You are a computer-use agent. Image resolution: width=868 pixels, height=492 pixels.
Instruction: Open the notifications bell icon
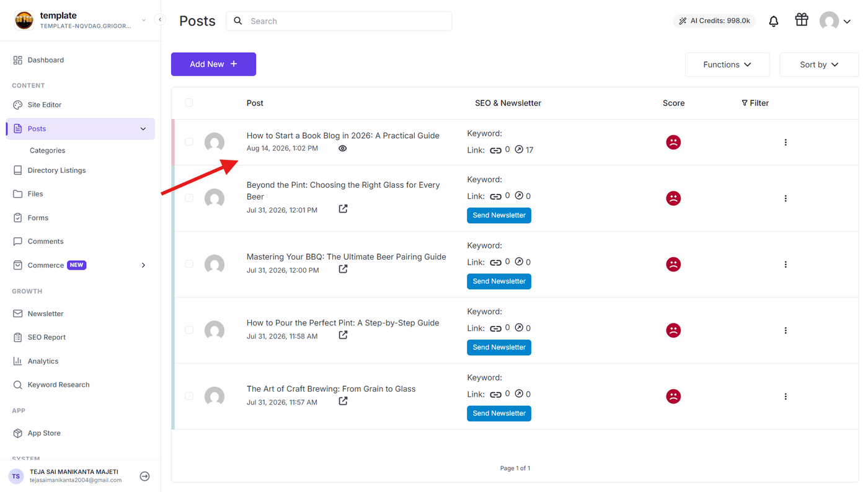(774, 21)
